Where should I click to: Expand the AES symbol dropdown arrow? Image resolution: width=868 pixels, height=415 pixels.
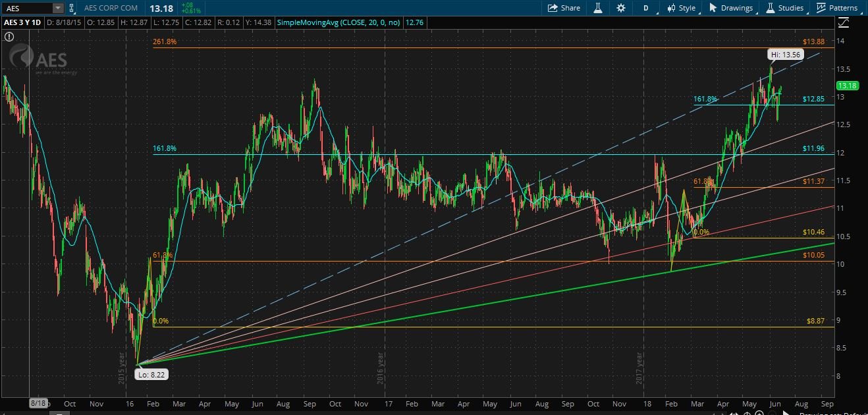[x=57, y=8]
